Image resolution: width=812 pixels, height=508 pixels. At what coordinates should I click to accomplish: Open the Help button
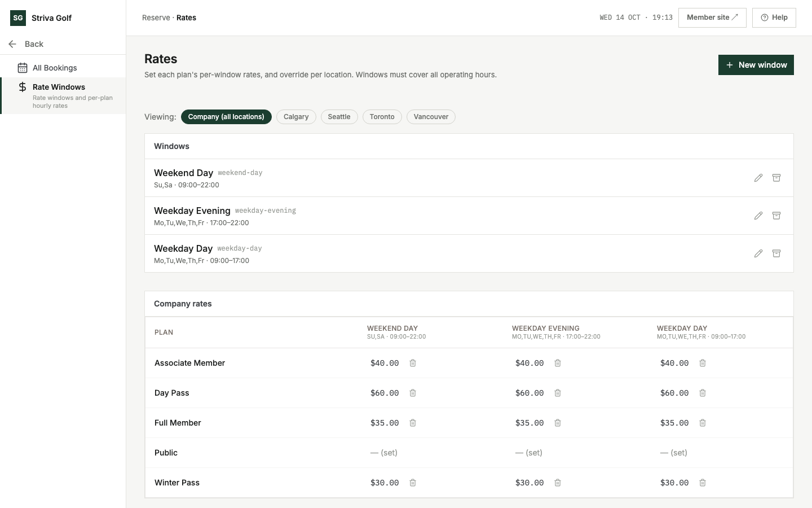pos(774,17)
